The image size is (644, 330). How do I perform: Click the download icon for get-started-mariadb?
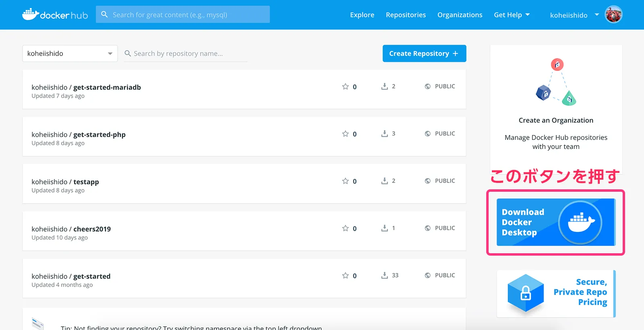tap(385, 86)
